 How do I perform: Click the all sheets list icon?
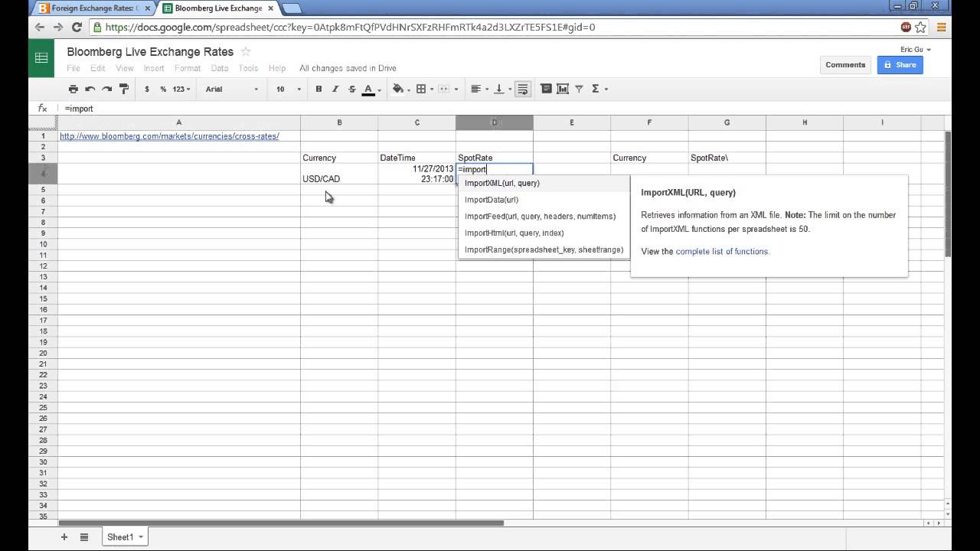(84, 537)
